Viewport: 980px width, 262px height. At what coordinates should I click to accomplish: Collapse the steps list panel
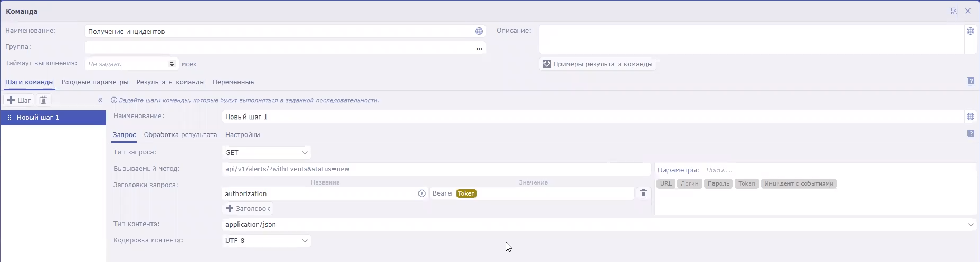point(100,100)
